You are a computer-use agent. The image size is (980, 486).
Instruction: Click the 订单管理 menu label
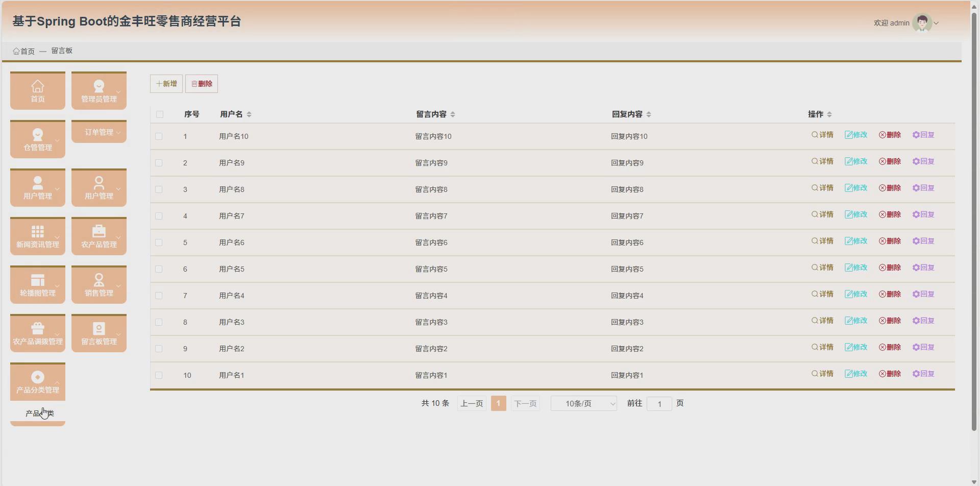pyautogui.click(x=99, y=132)
